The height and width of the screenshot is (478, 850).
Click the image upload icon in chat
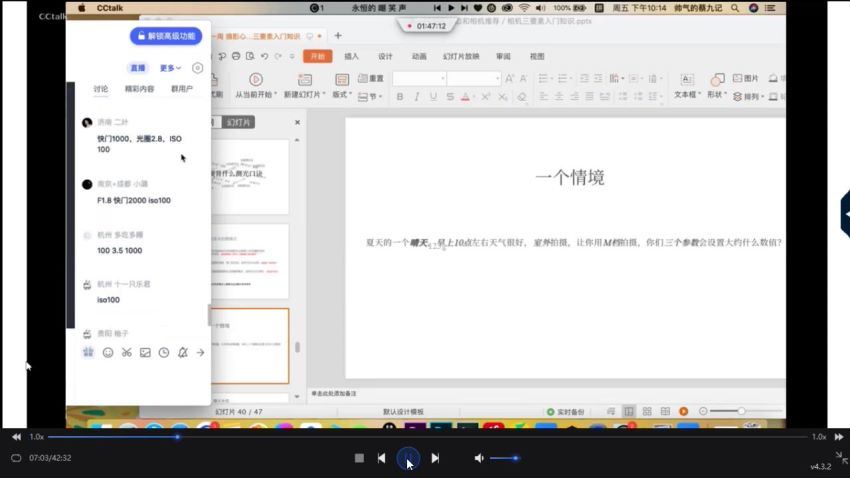click(x=145, y=352)
